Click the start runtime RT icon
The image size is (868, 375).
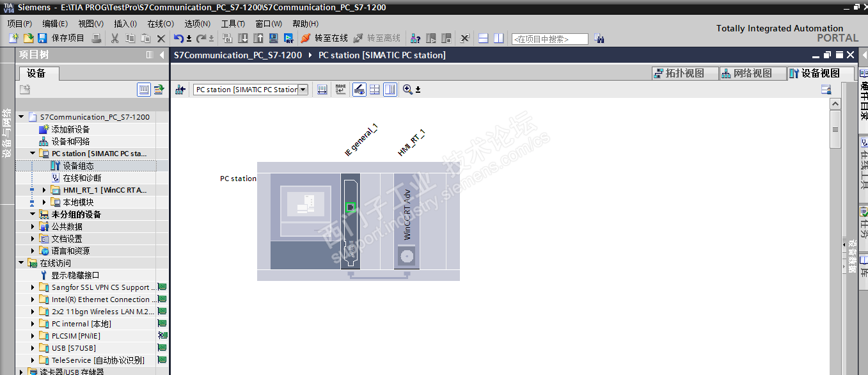pos(289,38)
